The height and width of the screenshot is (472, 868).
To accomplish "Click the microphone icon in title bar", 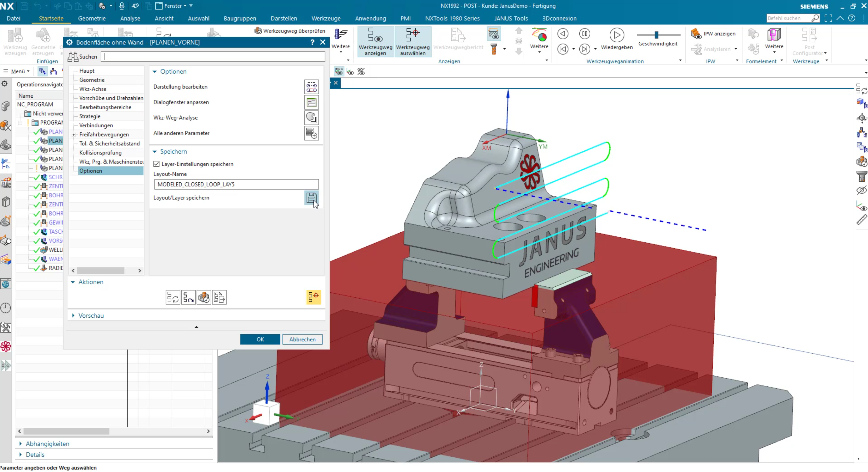I will [x=122, y=6].
